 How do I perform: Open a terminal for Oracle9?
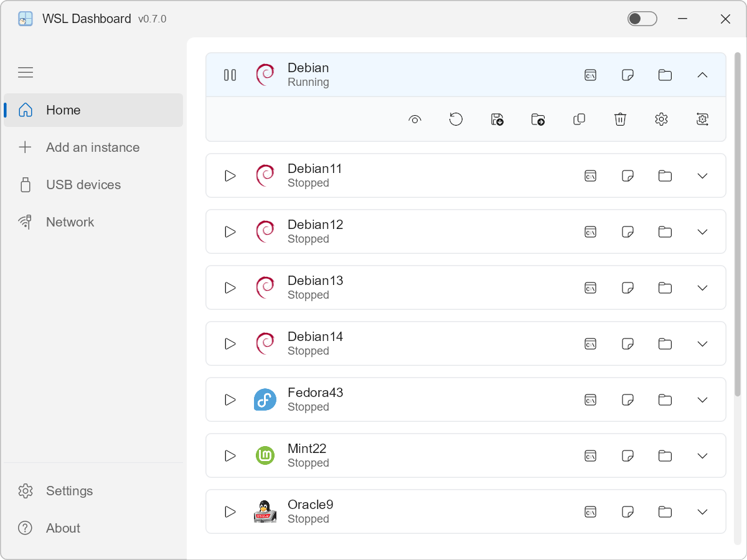[x=590, y=511]
